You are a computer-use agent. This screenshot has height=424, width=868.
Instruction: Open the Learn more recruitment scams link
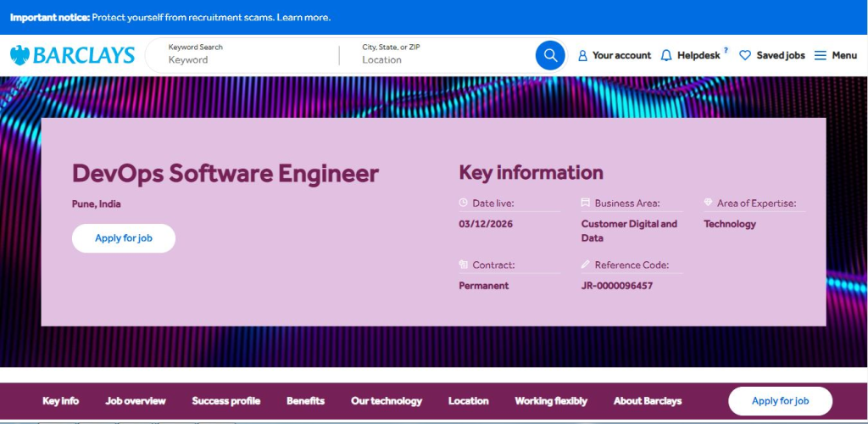303,18
